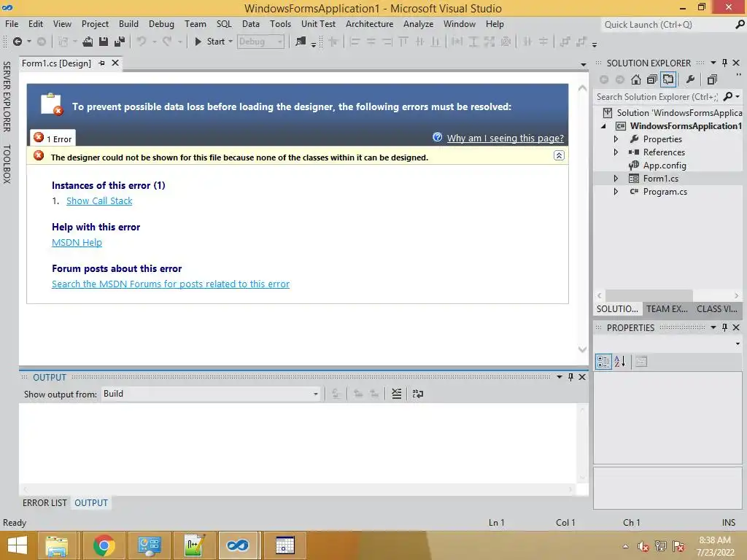This screenshot has width=747, height=560.
Task: Open the TOOLBOX side tab
Action: tap(7, 164)
